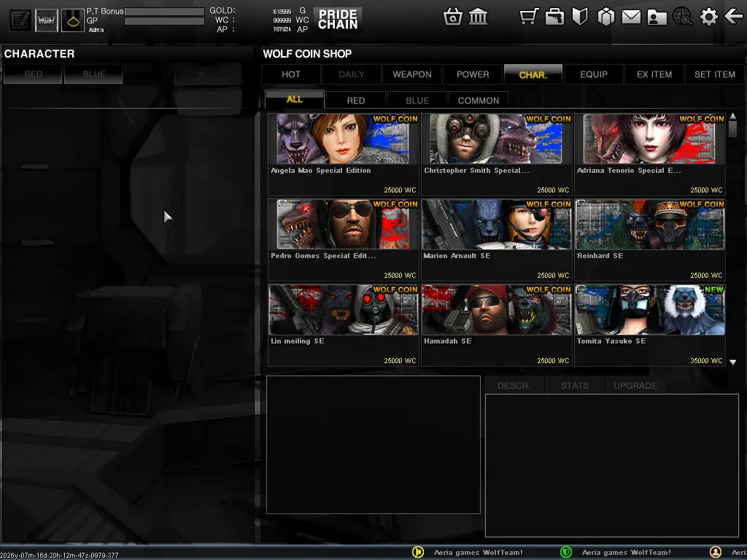Filter shop by RED team
Image resolution: width=747 pixels, height=560 pixels.
point(356,101)
